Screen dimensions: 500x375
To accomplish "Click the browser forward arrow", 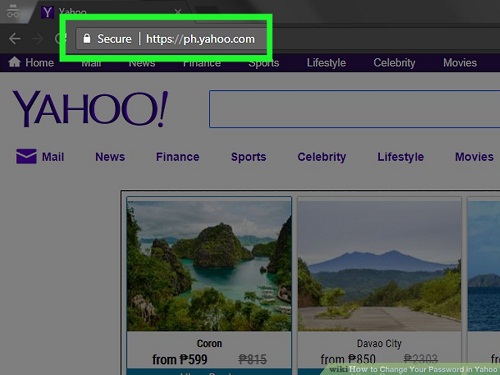I will pos(37,39).
